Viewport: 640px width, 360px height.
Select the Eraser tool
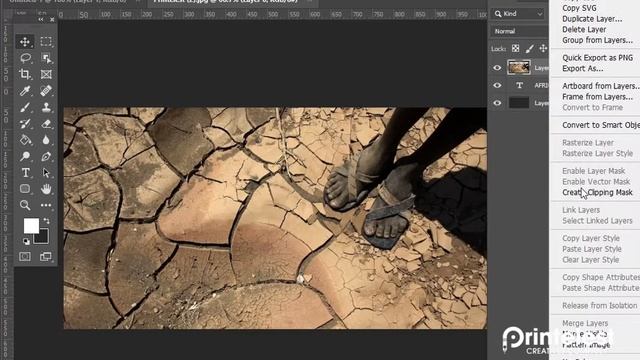tap(46, 123)
